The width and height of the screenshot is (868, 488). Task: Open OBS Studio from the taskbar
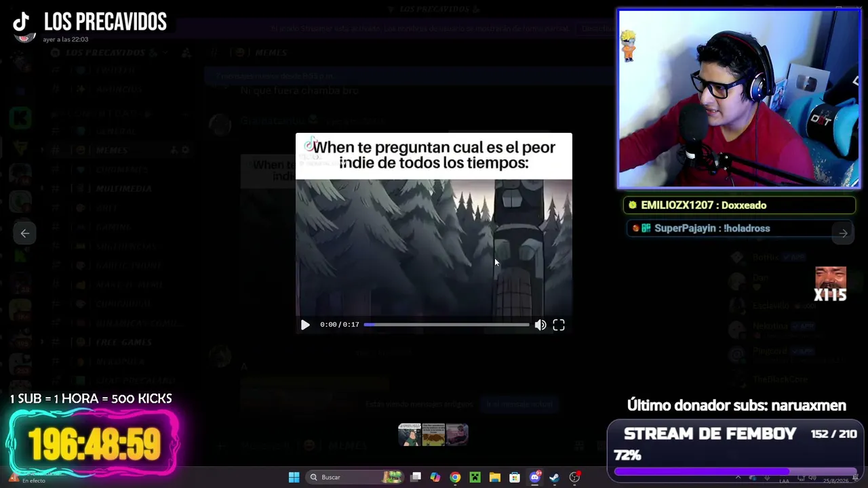coord(574,477)
